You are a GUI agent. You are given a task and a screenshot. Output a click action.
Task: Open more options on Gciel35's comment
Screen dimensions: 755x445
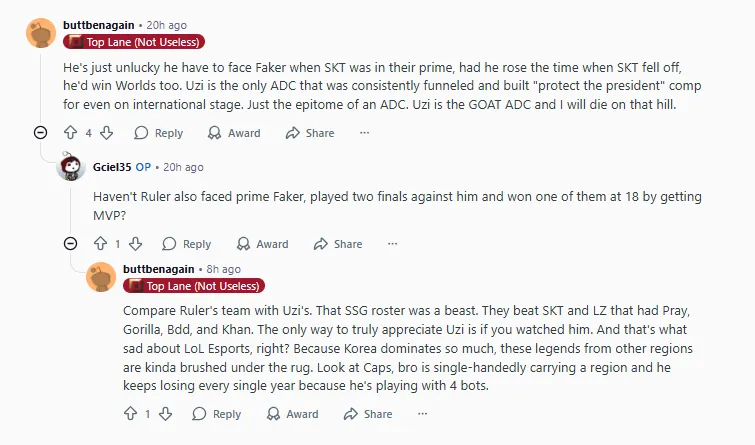tap(393, 243)
